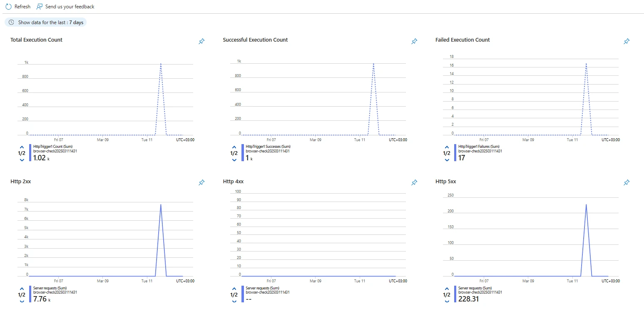Image resolution: width=644 pixels, height=309 pixels.
Task: Click the Refresh label text
Action: 22,7
